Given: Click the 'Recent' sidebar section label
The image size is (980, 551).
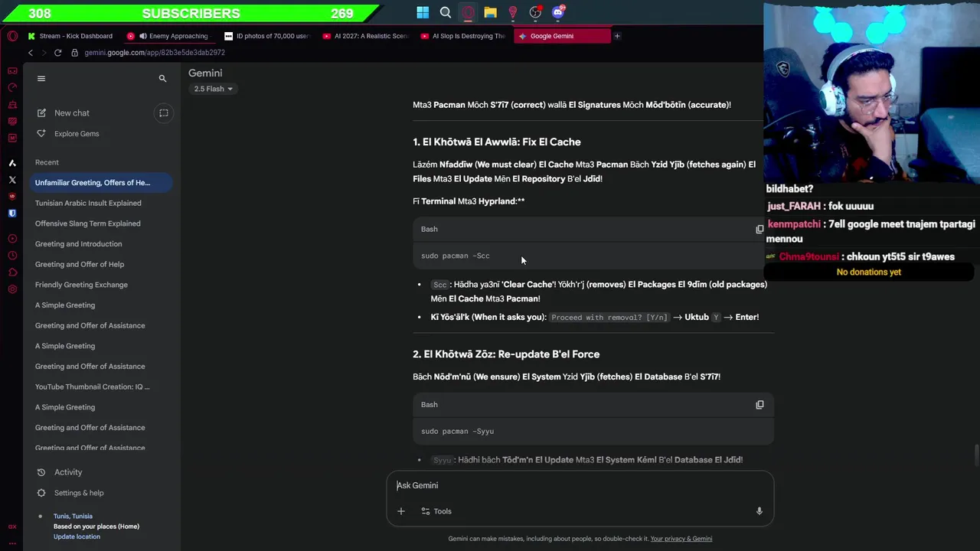Looking at the screenshot, I should (47, 162).
